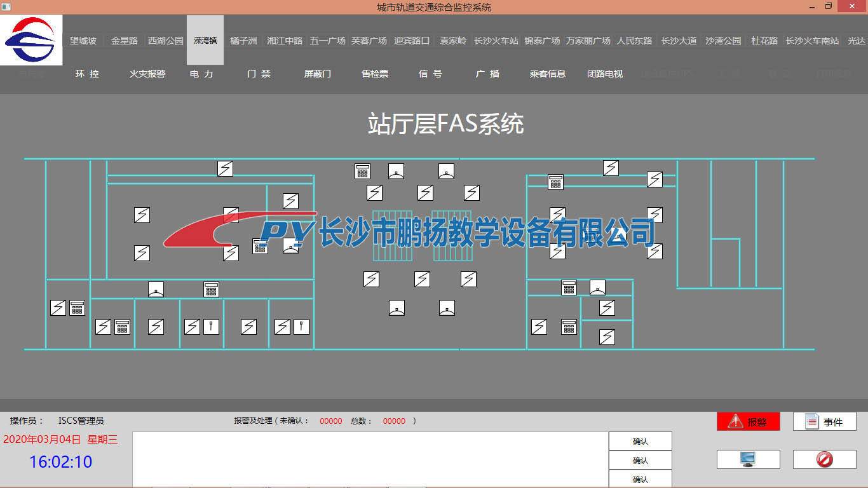
Task: Select the right heat probe detector icon
Action: (x=301, y=327)
